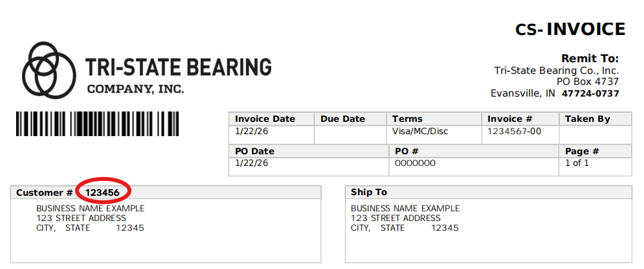This screenshot has height=269, width=644.
Task: Select the CS-INVOICE title heading
Action: tap(570, 29)
